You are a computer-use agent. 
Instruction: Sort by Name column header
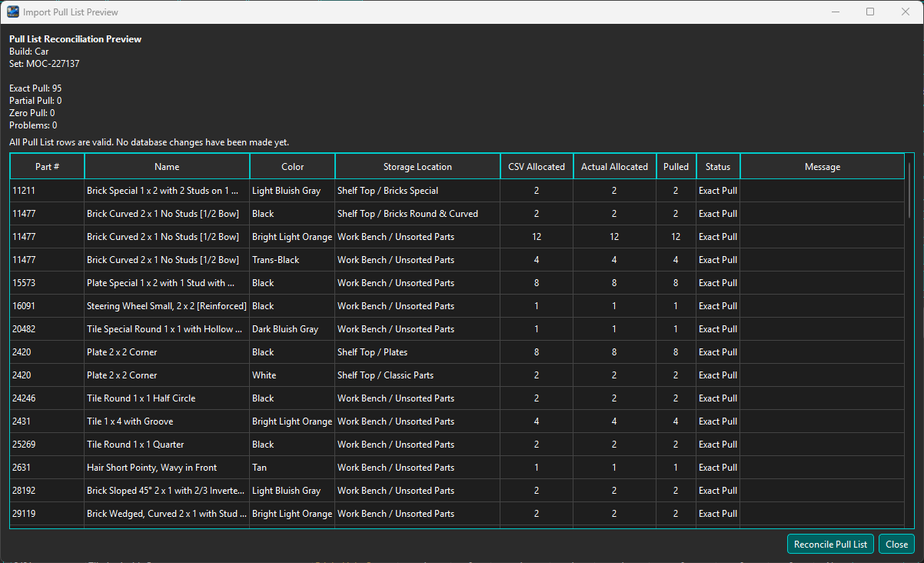167,167
